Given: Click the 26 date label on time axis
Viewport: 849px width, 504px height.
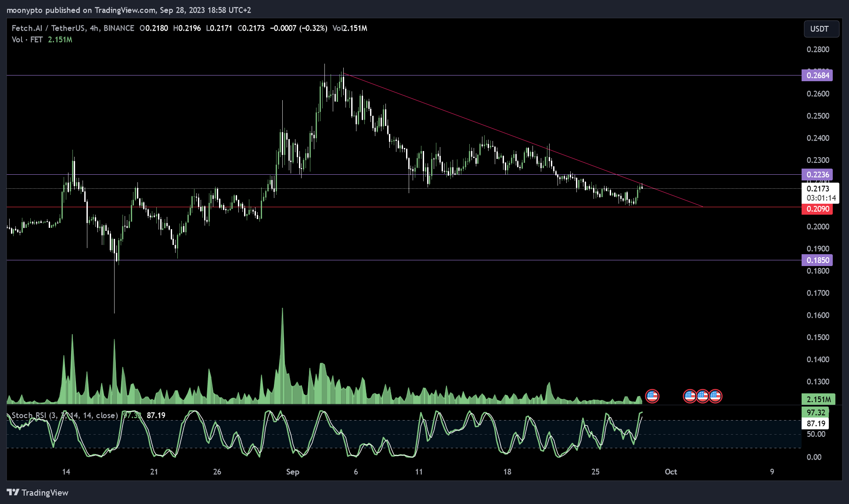Looking at the screenshot, I should 217,472.
